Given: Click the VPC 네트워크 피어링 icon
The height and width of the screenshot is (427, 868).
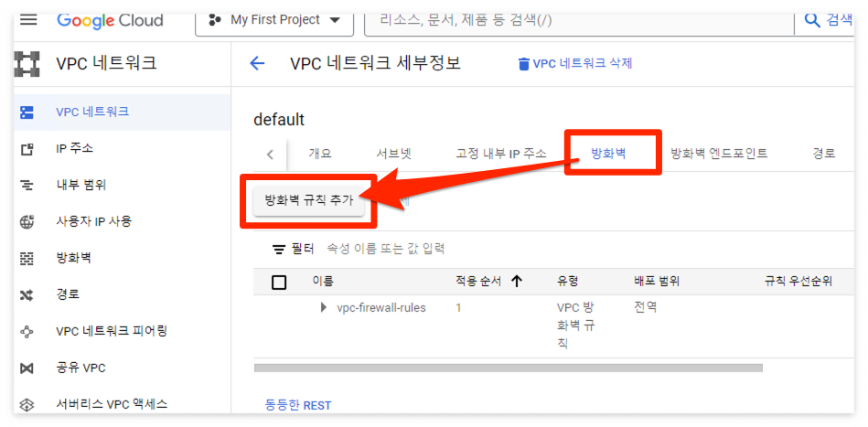Looking at the screenshot, I should click(x=27, y=331).
